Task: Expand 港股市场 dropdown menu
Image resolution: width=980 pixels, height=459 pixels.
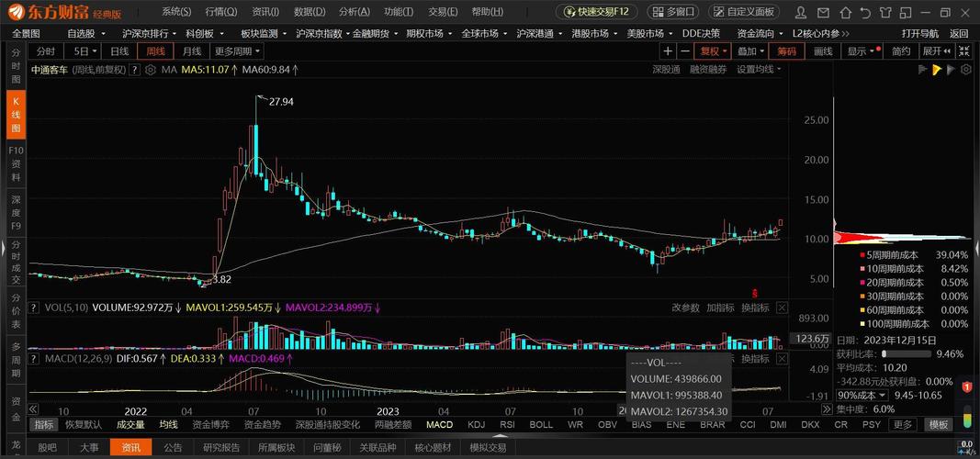Action: (x=593, y=34)
